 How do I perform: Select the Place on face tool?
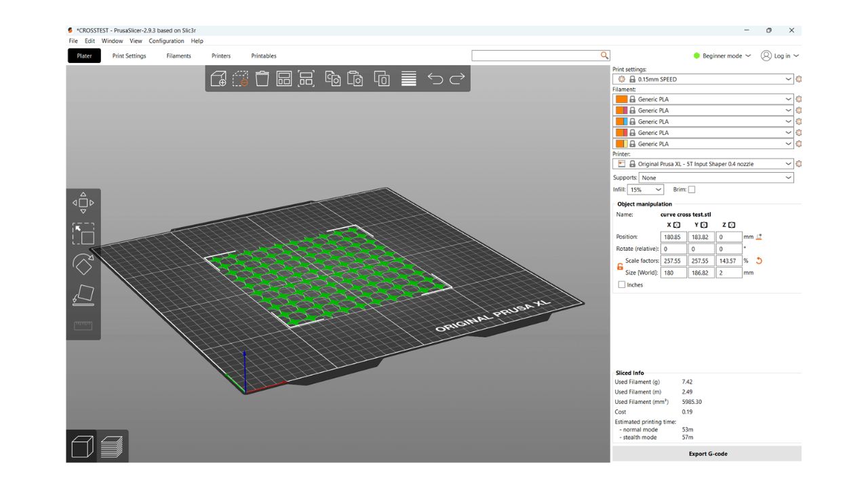(83, 296)
